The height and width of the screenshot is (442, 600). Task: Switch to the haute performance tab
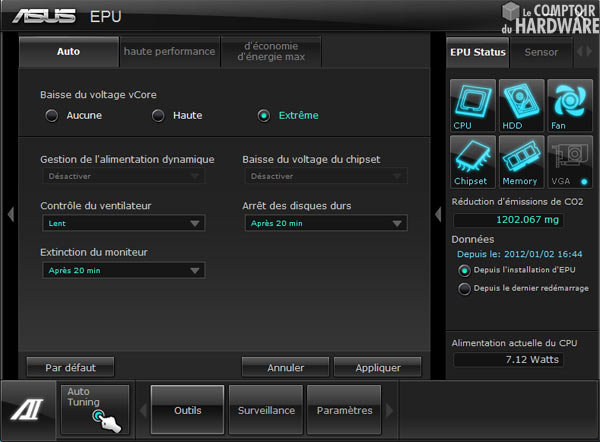click(x=169, y=51)
